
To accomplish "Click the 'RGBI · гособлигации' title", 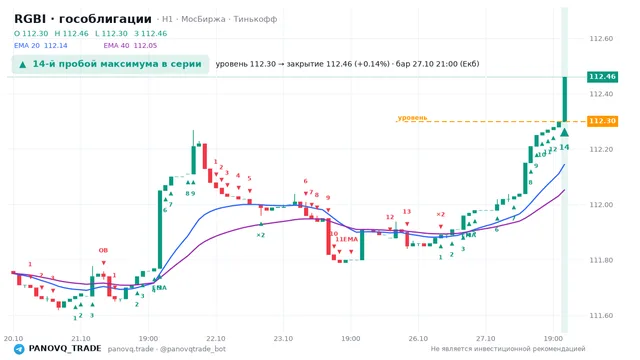I will [83, 19].
